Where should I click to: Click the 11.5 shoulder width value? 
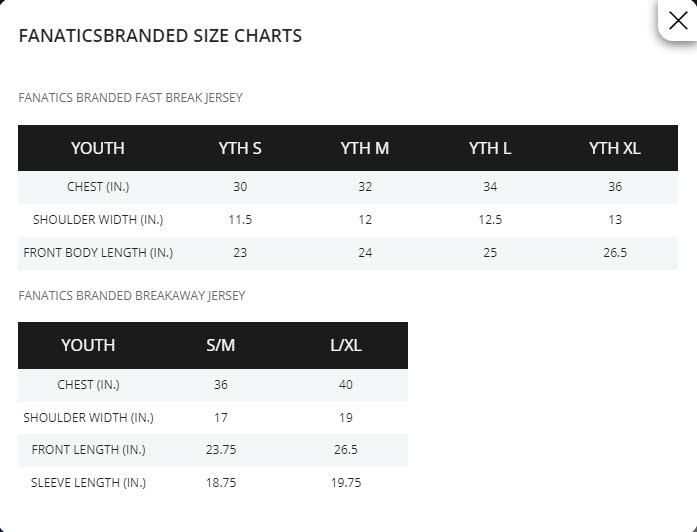tap(240, 220)
